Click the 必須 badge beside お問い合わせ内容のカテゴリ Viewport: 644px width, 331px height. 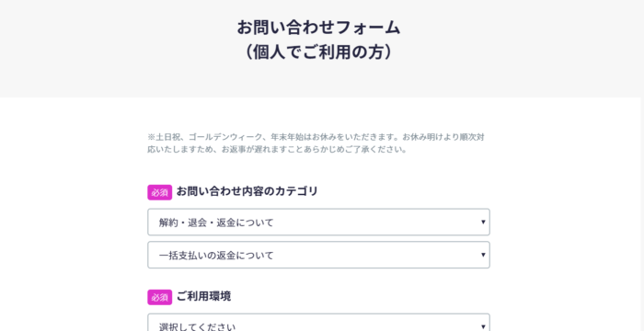(x=159, y=192)
